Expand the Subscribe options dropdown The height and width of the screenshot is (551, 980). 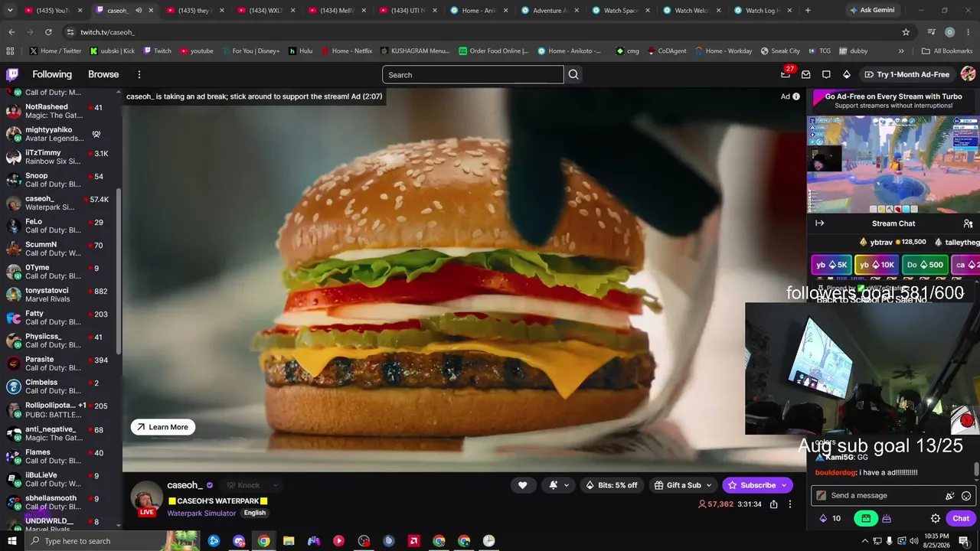(784, 485)
